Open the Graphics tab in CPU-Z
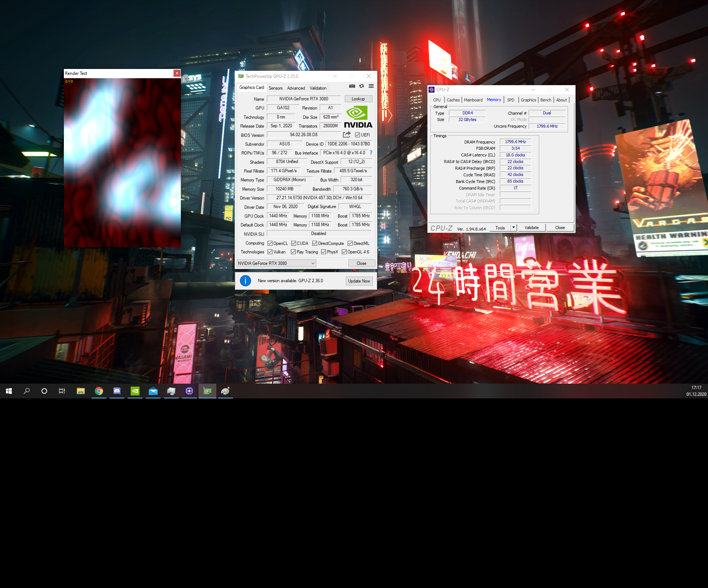Viewport: 708px width, 588px height. coord(528,100)
